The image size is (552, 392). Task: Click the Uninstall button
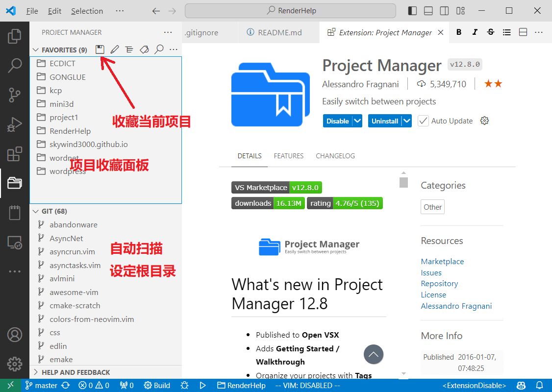point(385,121)
